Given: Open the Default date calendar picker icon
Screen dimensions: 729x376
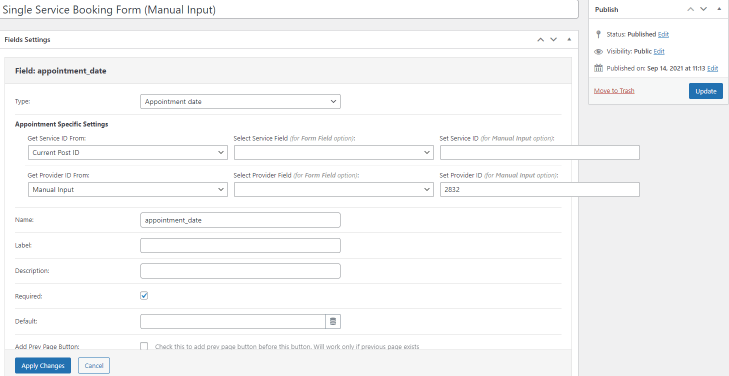Looking at the screenshot, I should click(x=333, y=321).
